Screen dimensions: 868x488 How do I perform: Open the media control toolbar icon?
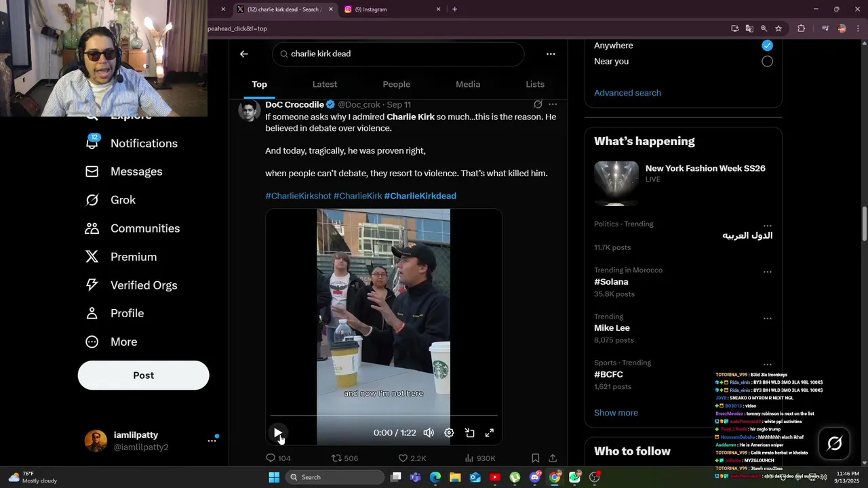pos(825,28)
